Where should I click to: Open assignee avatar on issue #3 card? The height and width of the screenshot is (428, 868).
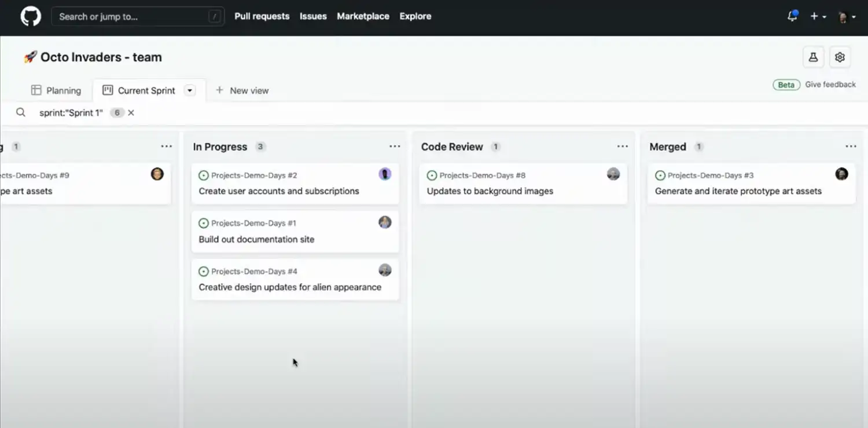tap(841, 174)
